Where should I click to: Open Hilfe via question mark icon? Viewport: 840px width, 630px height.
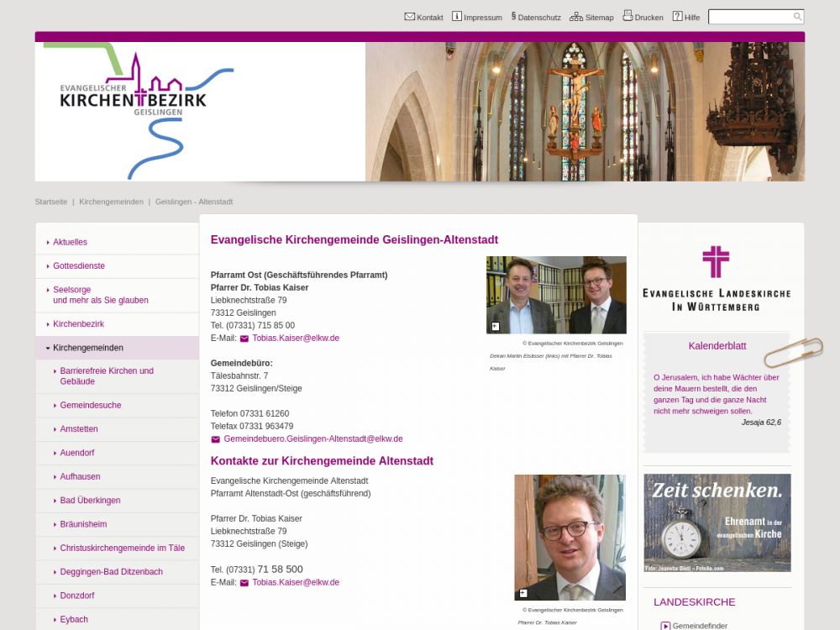click(x=677, y=17)
